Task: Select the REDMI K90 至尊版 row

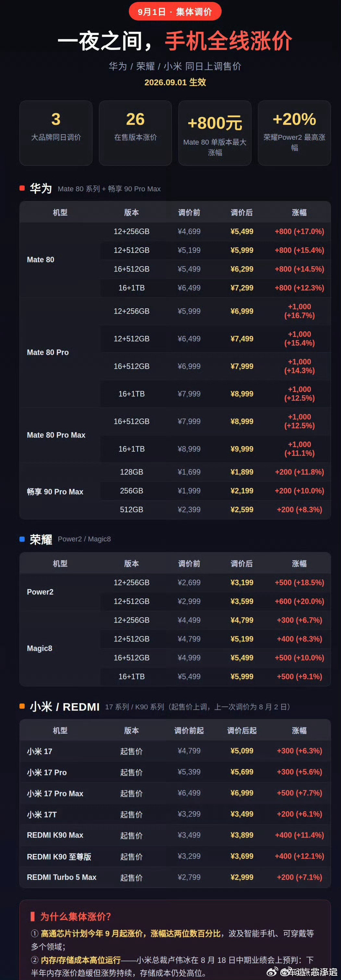Action: (x=175, y=856)
